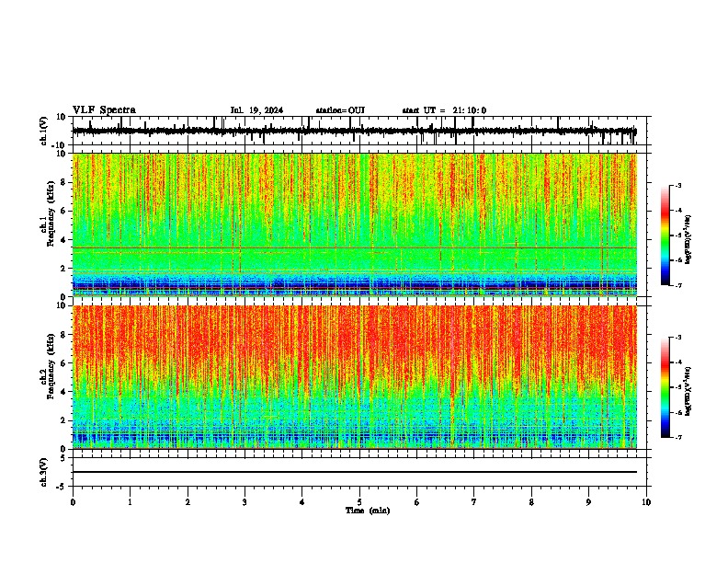Click time axis tick label "6"
The height and width of the screenshot is (563, 728).
pyautogui.click(x=417, y=502)
